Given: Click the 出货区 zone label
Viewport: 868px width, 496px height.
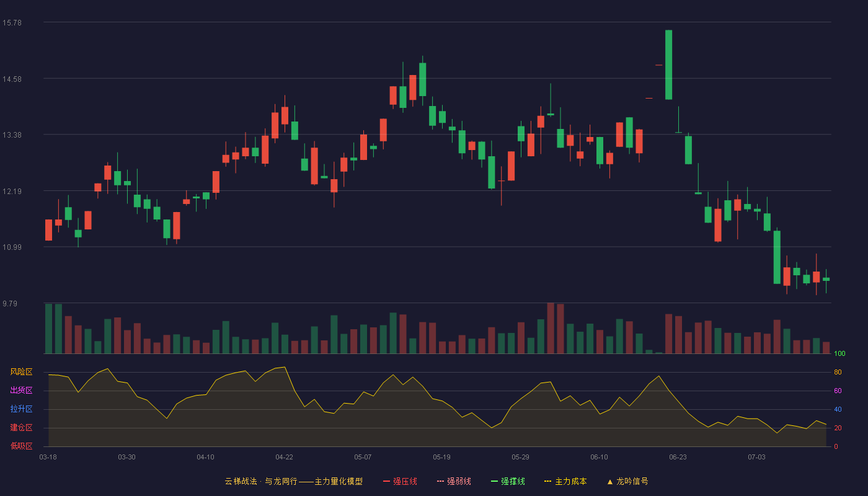Looking at the screenshot, I should click(21, 391).
